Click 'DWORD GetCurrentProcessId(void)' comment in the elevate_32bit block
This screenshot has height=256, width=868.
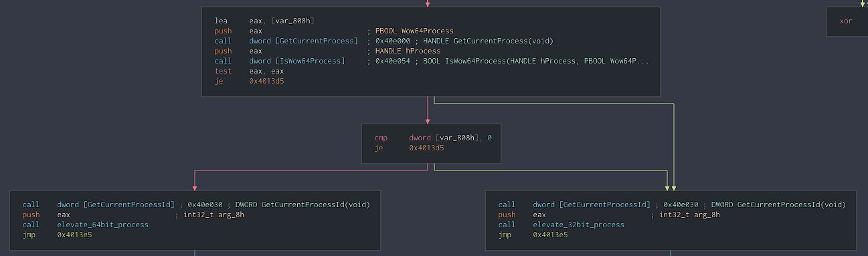tap(778, 205)
